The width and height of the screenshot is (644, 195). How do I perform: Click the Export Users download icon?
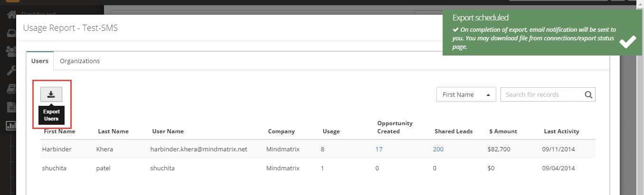51,94
